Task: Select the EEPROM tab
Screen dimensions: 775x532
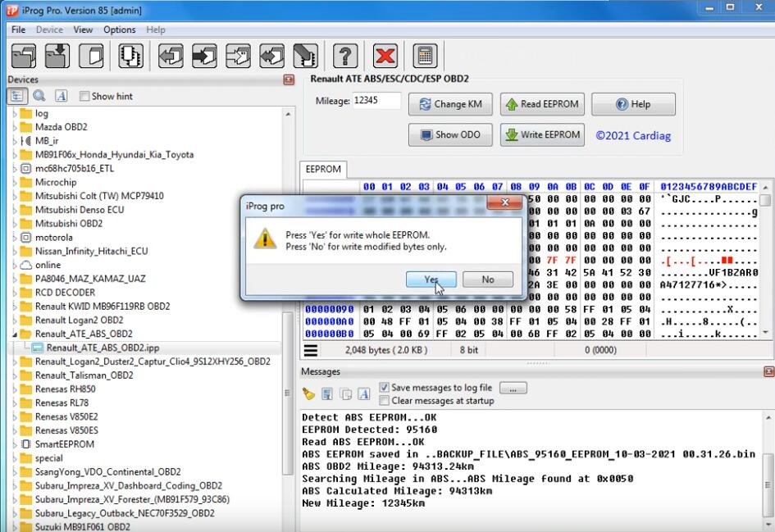Action: 323,169
